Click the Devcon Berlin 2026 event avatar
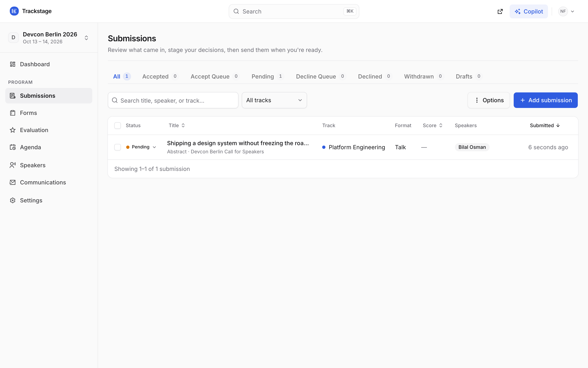Screen dimensions: 588x368 (x=13, y=37)
